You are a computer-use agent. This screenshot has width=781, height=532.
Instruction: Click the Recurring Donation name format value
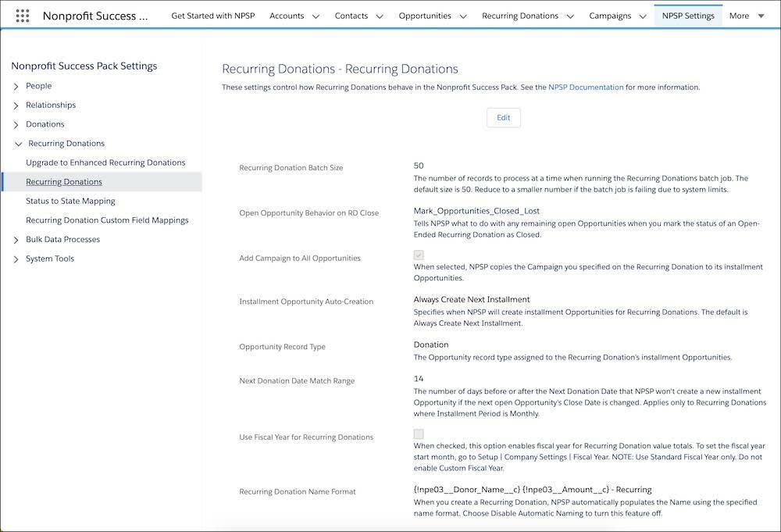point(533,490)
